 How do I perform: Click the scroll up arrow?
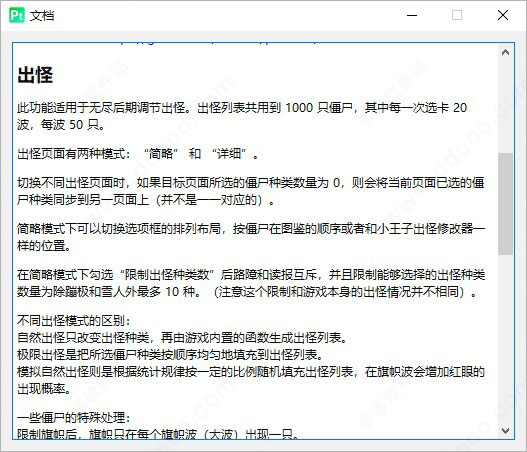[505, 52]
